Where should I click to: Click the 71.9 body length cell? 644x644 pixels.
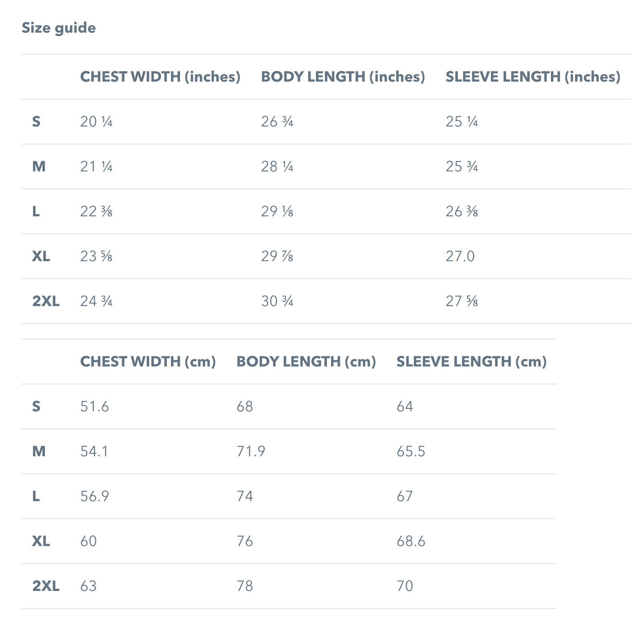coord(251,451)
